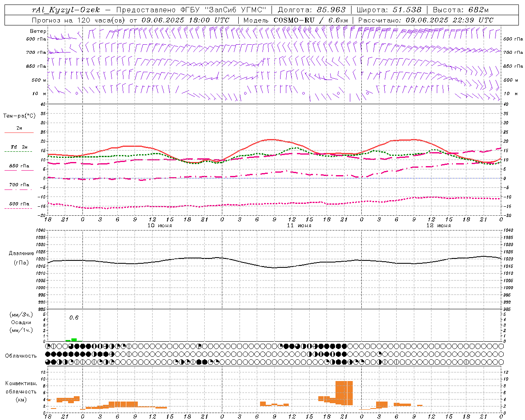Click the tallest orange convective cloud bar
Image resolution: width=525 pixels, height=420 pixels.
click(344, 393)
